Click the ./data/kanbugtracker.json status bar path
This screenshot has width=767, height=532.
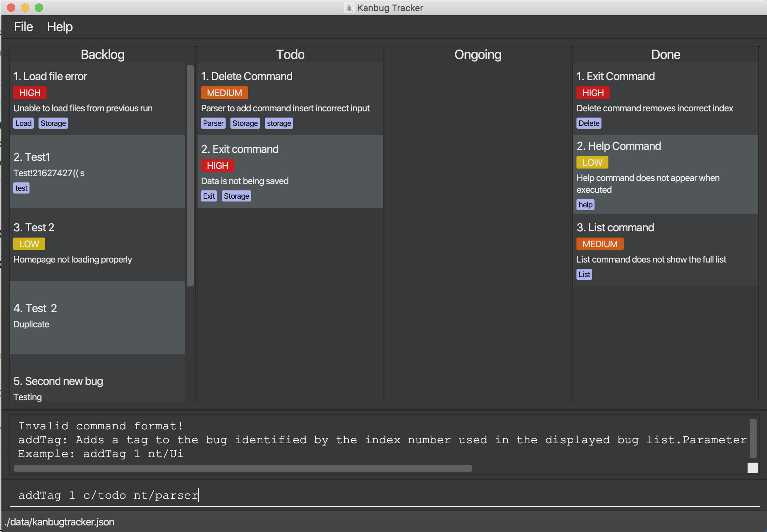[59, 522]
